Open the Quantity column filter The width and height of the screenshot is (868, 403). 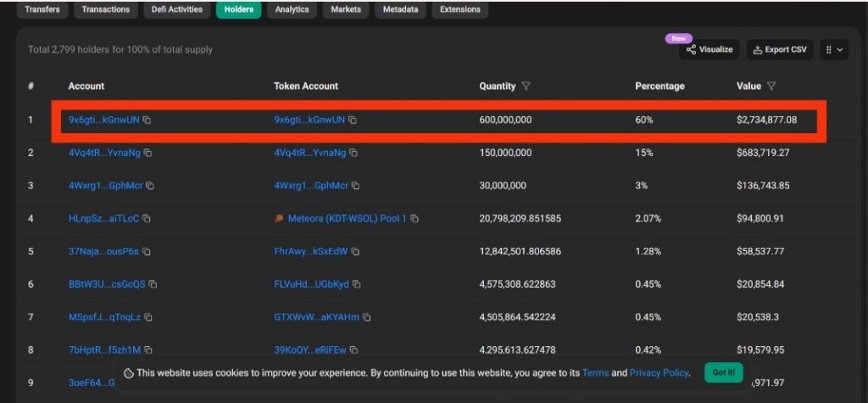(x=526, y=87)
